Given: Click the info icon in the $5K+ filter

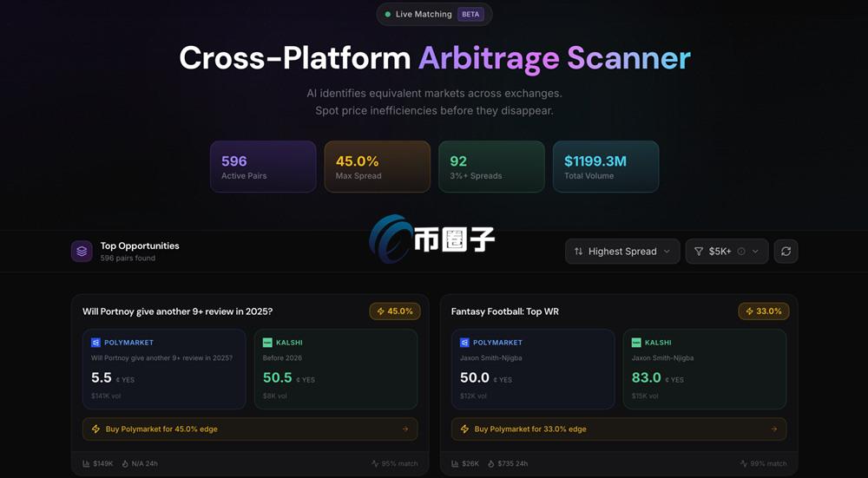Looking at the screenshot, I should pos(741,252).
